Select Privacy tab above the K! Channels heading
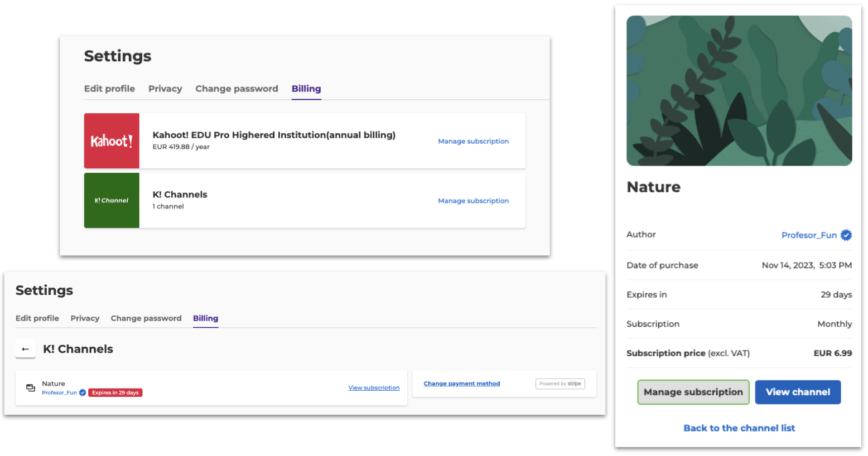This screenshot has width=868, height=456. (85, 318)
